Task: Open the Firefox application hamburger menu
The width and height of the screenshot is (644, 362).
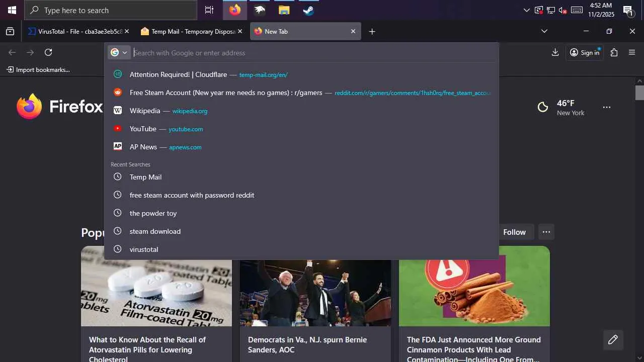Action: (632, 52)
